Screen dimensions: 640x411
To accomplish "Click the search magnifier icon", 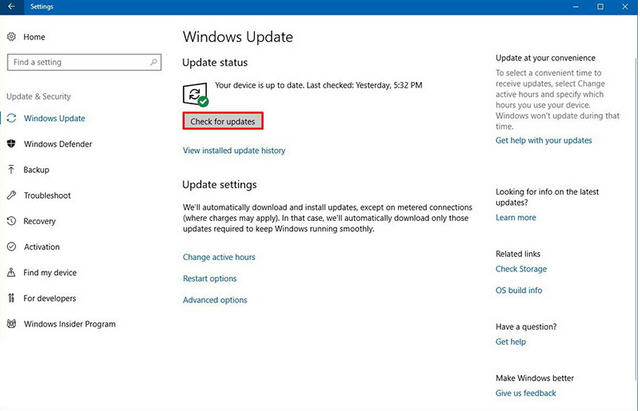I will coord(153,62).
